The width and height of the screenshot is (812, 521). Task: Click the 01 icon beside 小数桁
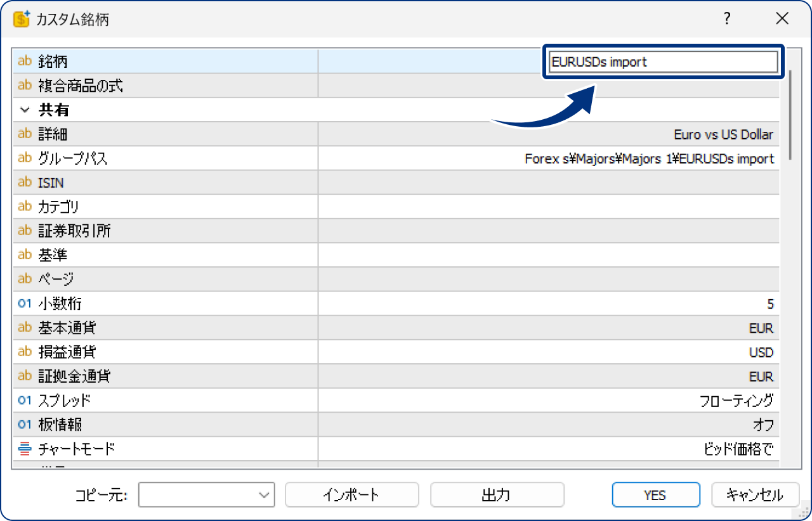point(25,304)
